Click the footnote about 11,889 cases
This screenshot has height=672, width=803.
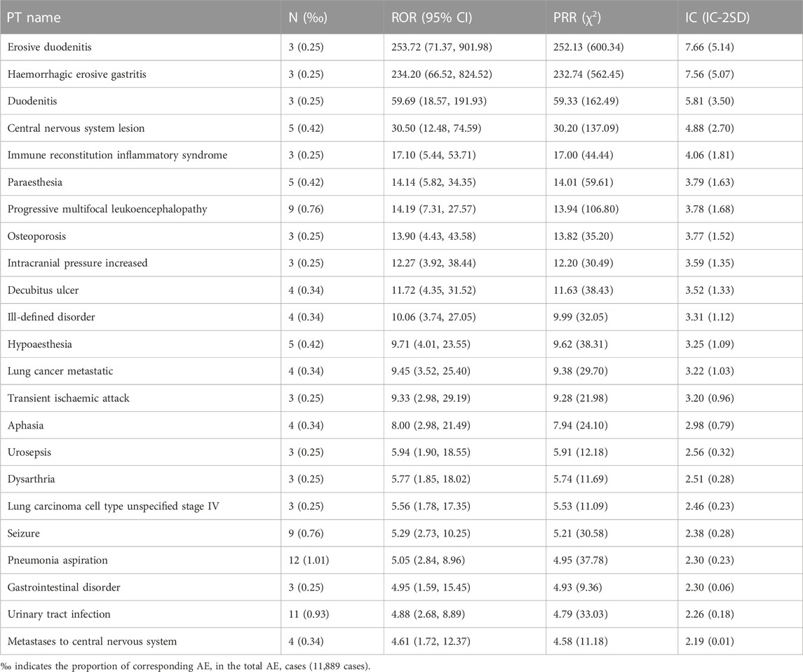point(185,666)
